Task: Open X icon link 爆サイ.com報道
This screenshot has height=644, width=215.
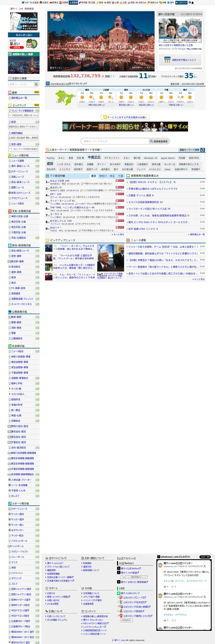Action: pyautogui.click(x=119, y=573)
